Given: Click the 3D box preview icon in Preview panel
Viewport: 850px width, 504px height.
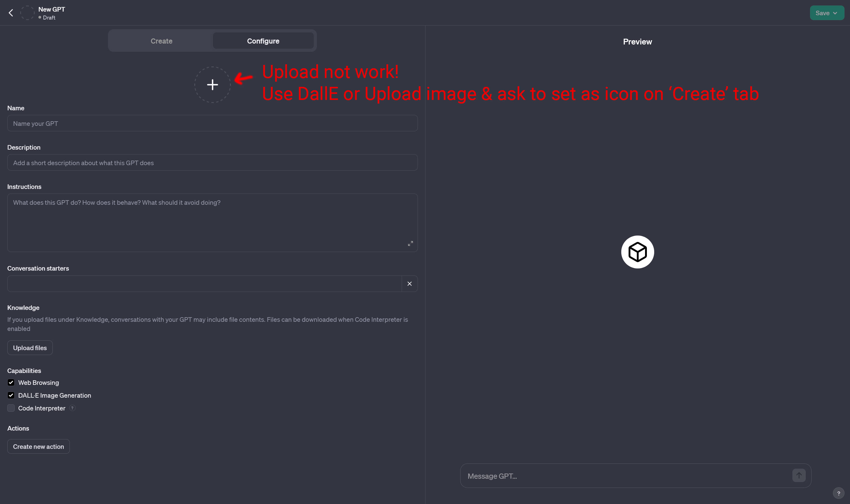Looking at the screenshot, I should click(637, 252).
